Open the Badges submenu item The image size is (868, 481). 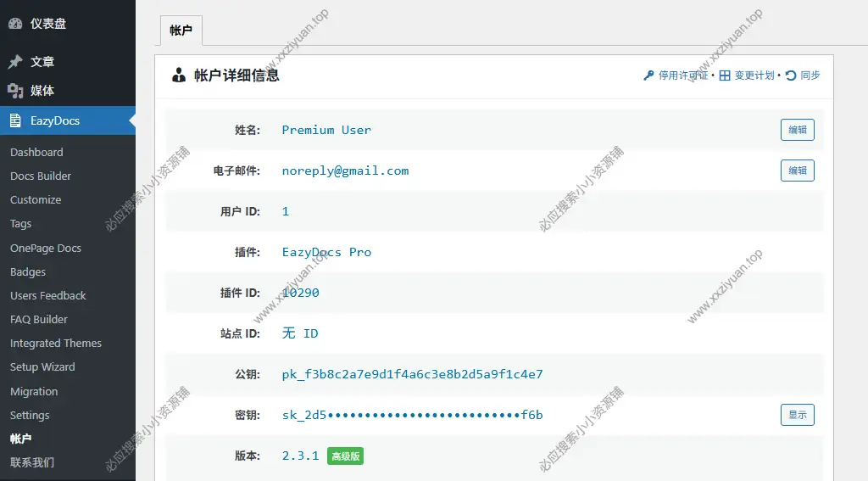coord(28,271)
